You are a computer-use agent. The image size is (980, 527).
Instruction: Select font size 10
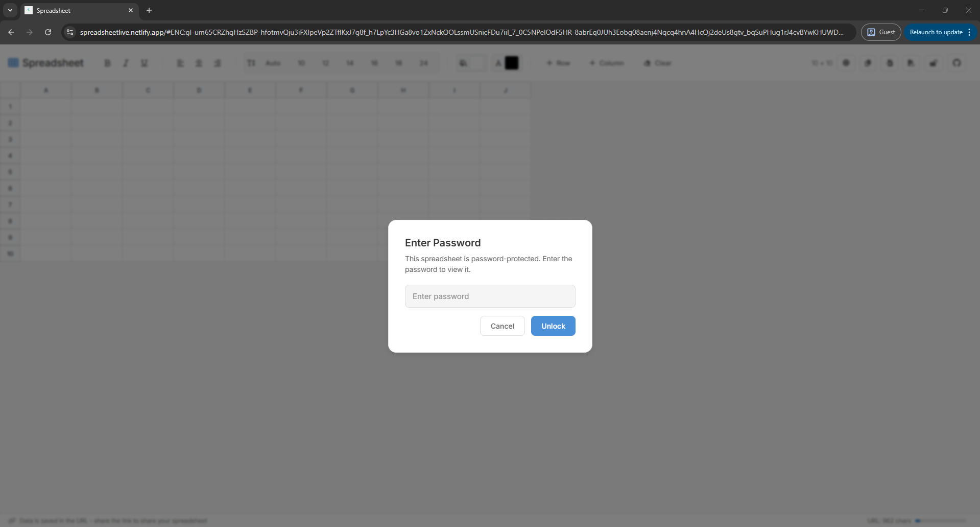[x=301, y=63]
